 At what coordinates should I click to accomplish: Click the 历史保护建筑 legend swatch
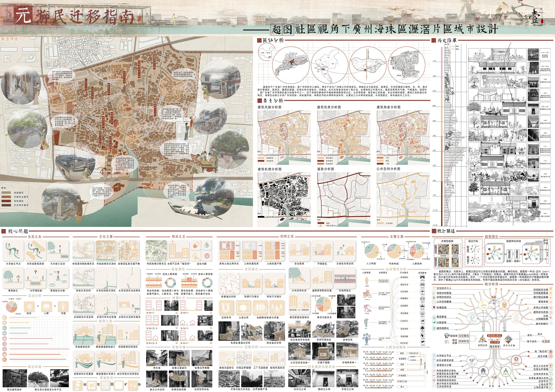[x=6, y=205]
